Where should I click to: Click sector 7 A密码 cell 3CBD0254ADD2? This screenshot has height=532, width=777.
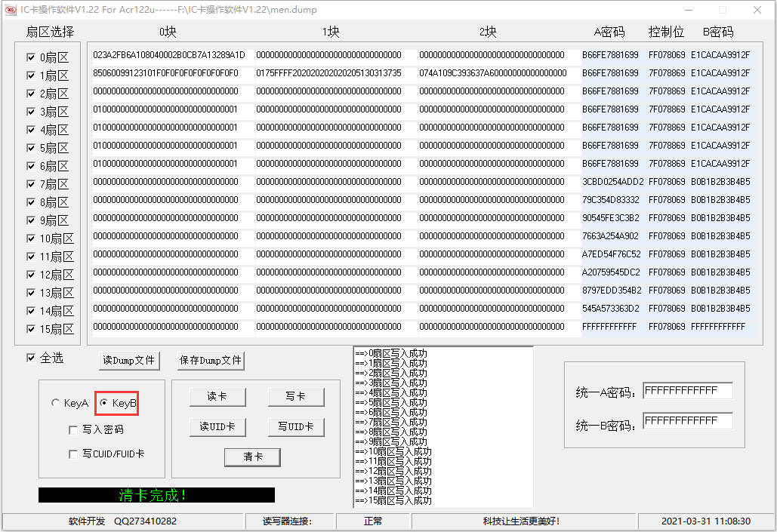click(x=613, y=182)
